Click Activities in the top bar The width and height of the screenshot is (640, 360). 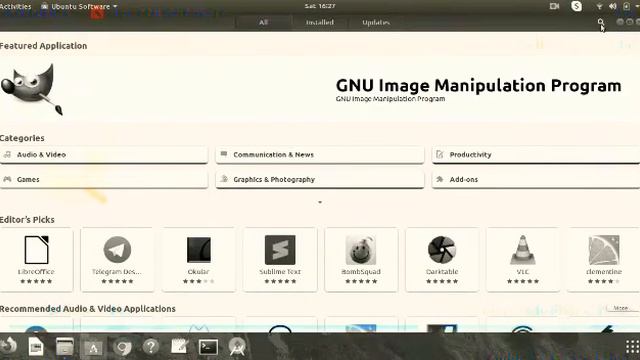click(x=16, y=6)
